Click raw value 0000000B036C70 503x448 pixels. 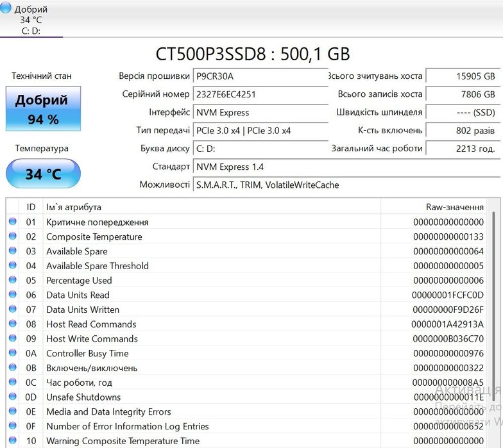coord(448,339)
